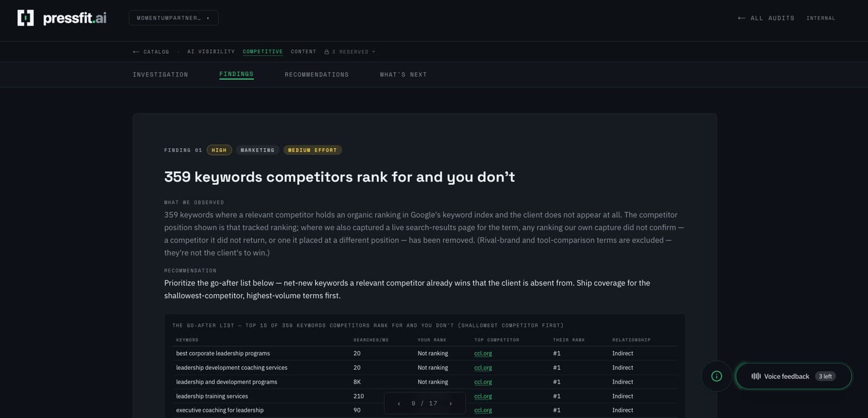
Task: Click the MARKETING tag
Action: [258, 150]
